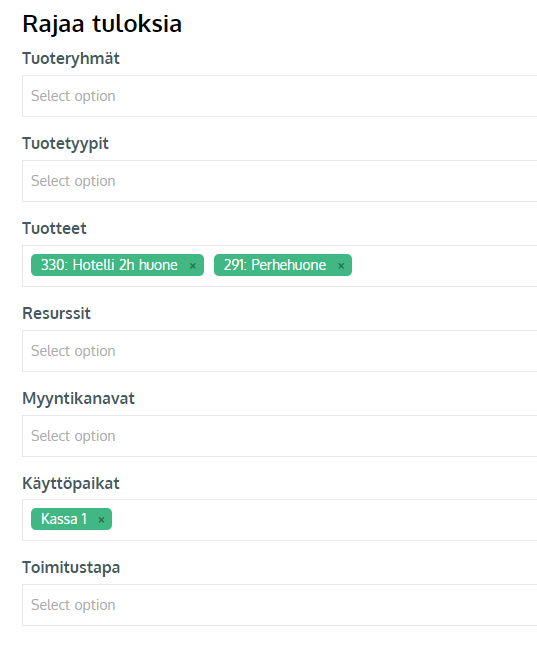
Task: Click the Tuoteryhmät label
Action: click(x=71, y=59)
